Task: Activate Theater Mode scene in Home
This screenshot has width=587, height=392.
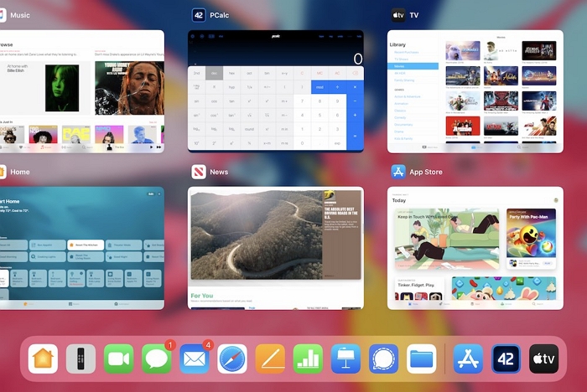Action: [123, 245]
